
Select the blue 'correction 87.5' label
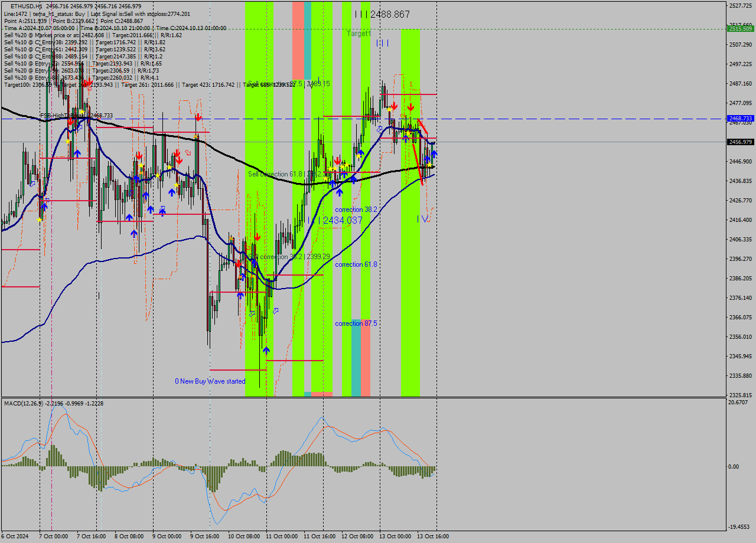pyautogui.click(x=356, y=323)
